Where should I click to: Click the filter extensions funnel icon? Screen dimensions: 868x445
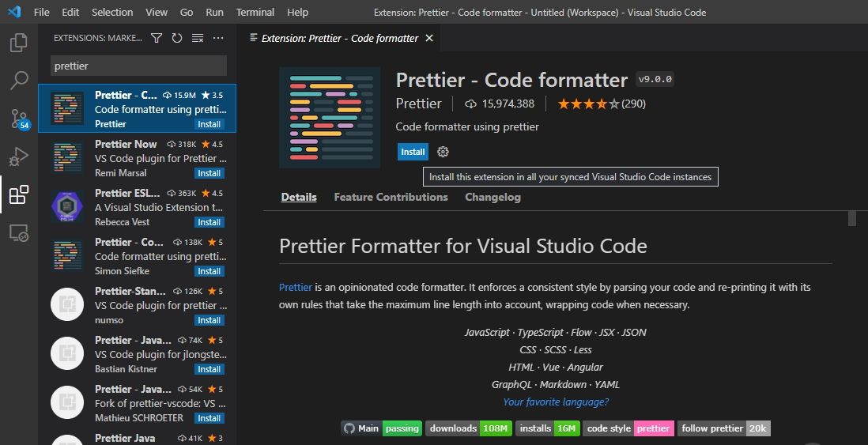tap(157, 38)
